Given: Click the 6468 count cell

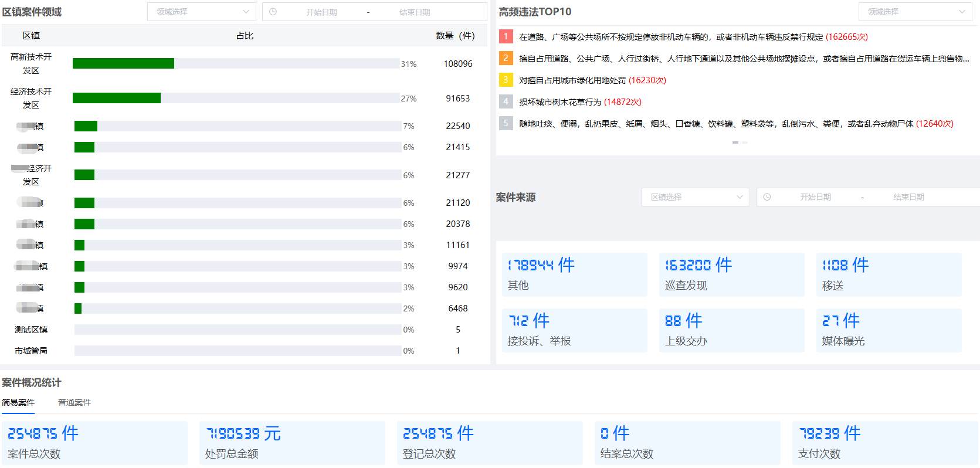Looking at the screenshot, I should tap(458, 308).
